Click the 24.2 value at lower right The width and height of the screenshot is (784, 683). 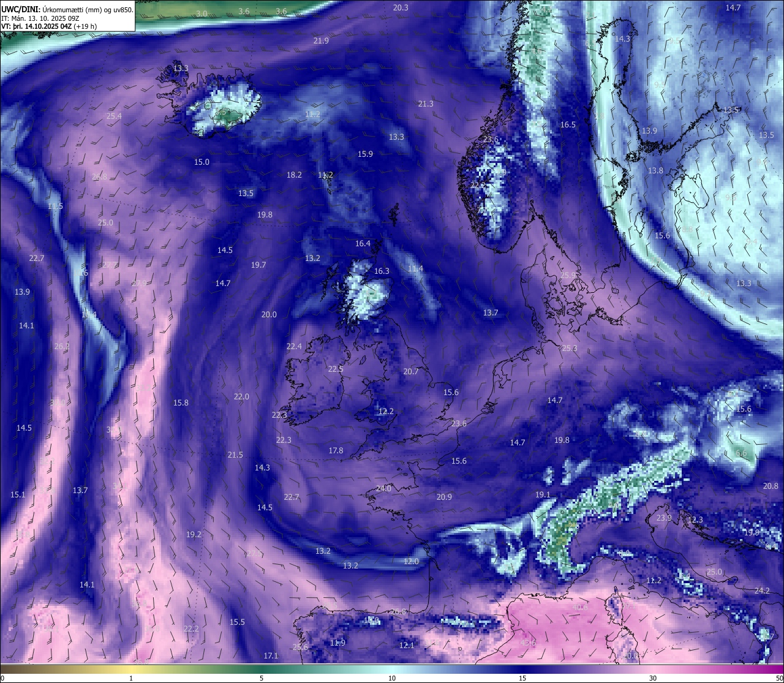point(762,591)
